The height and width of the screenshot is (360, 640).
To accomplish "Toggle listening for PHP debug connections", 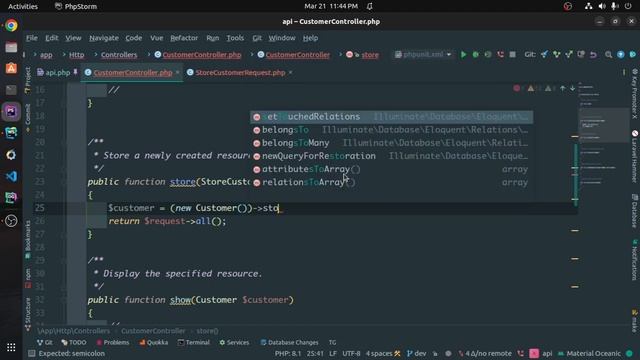I will [x=500, y=54].
